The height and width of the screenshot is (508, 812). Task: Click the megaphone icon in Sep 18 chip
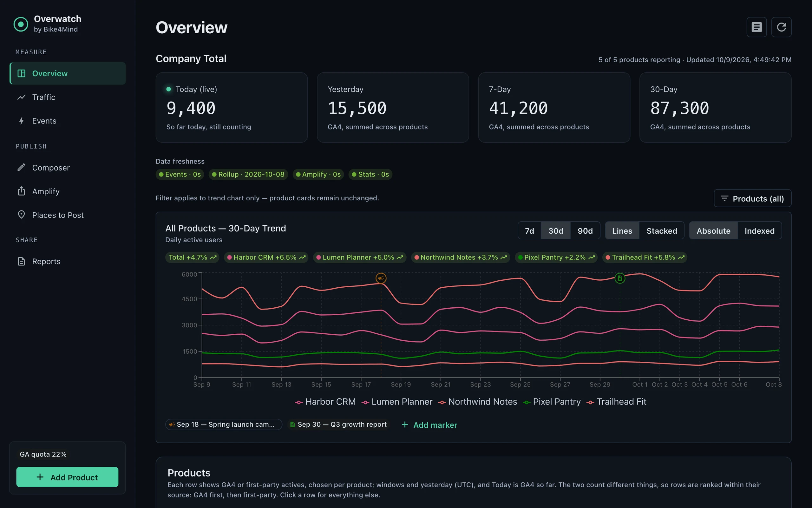(172, 424)
